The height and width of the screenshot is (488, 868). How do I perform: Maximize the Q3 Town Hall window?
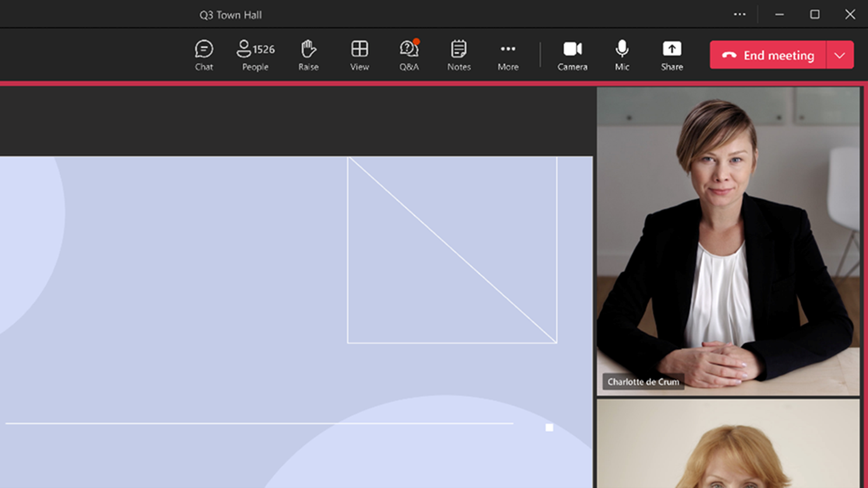point(815,15)
